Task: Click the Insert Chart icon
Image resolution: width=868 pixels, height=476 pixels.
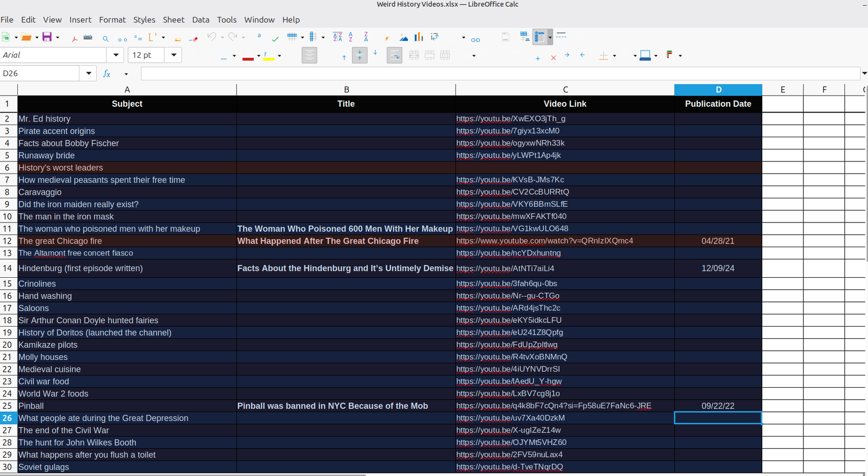Action: pyautogui.click(x=419, y=36)
